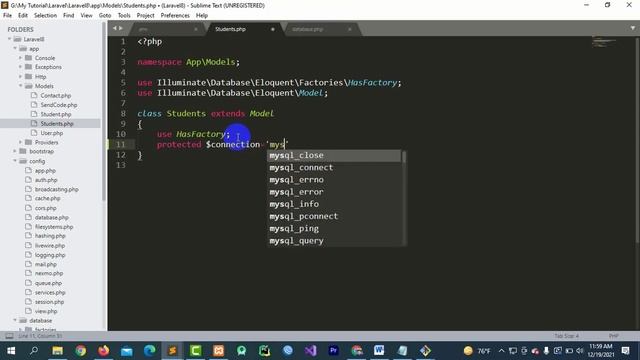Open Contact.php in the sidebar

(x=56, y=96)
